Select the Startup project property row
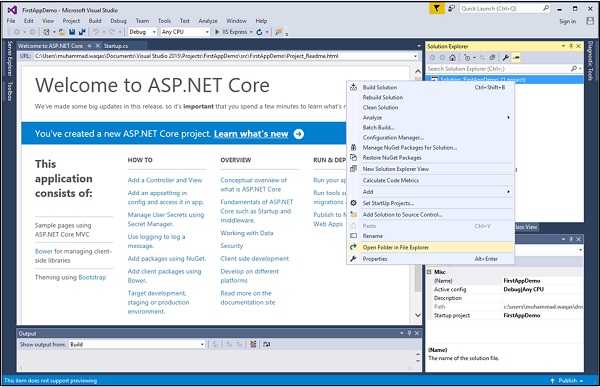The height and width of the screenshot is (387, 600). coord(505,315)
